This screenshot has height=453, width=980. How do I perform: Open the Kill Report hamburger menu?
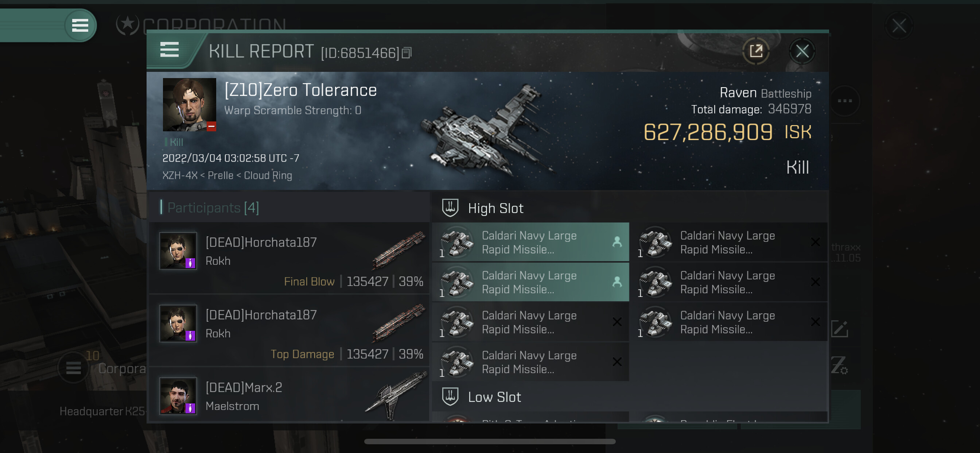tap(169, 50)
